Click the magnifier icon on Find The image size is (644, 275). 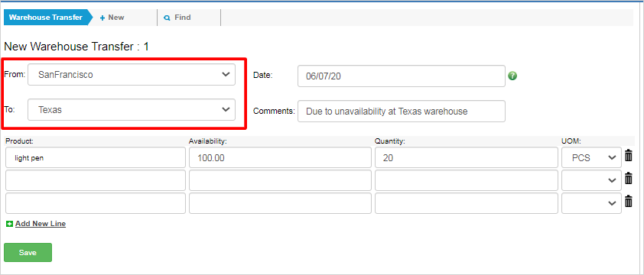click(167, 18)
